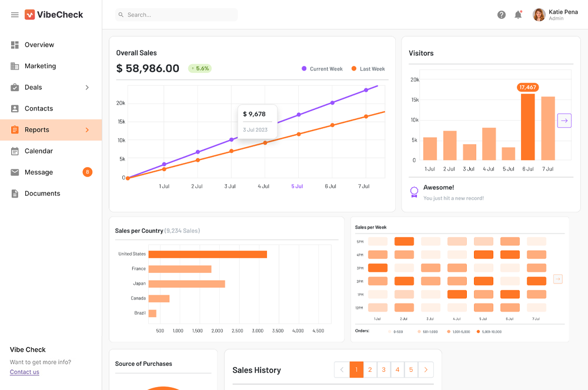This screenshot has width=588, height=390.
Task: Click the Documents file icon
Action: coord(15,194)
